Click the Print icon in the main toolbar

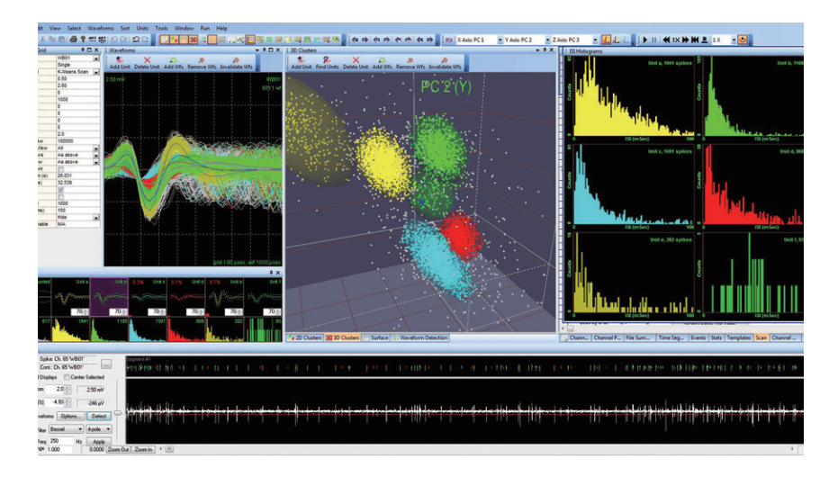click(x=74, y=39)
